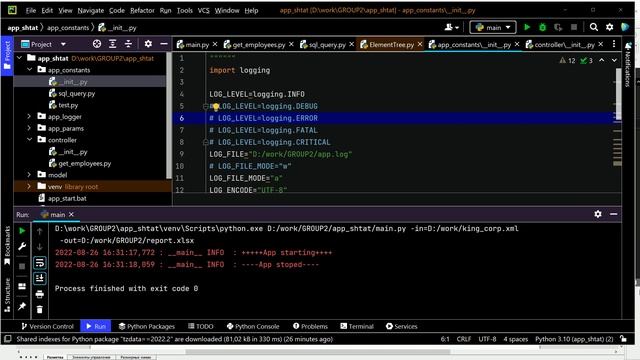Image resolution: width=640 pixels, height=360 pixels.
Task: Open Python Packages tool window
Action: click(147, 326)
